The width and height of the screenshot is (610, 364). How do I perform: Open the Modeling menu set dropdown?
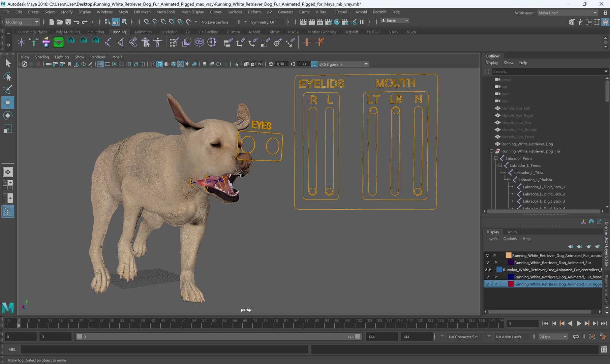coord(22,22)
